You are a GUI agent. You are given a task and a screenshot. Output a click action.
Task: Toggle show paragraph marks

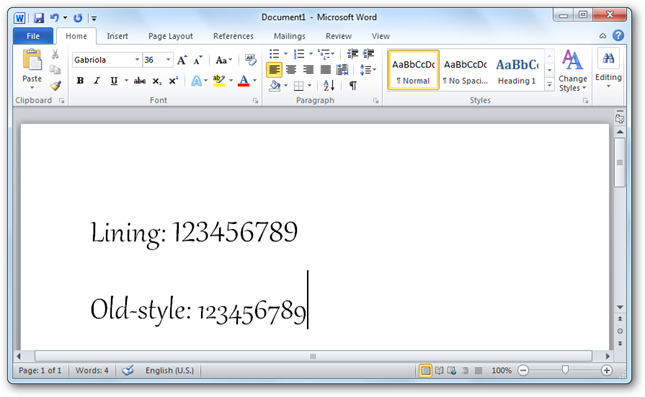click(353, 86)
